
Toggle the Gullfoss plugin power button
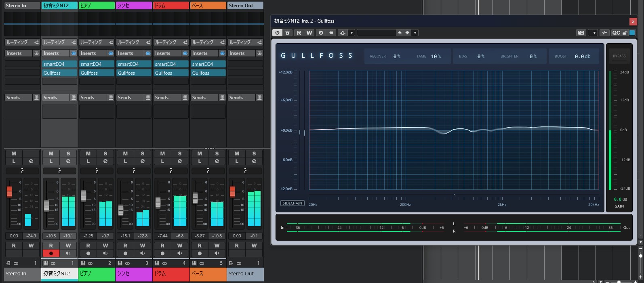[x=277, y=33]
